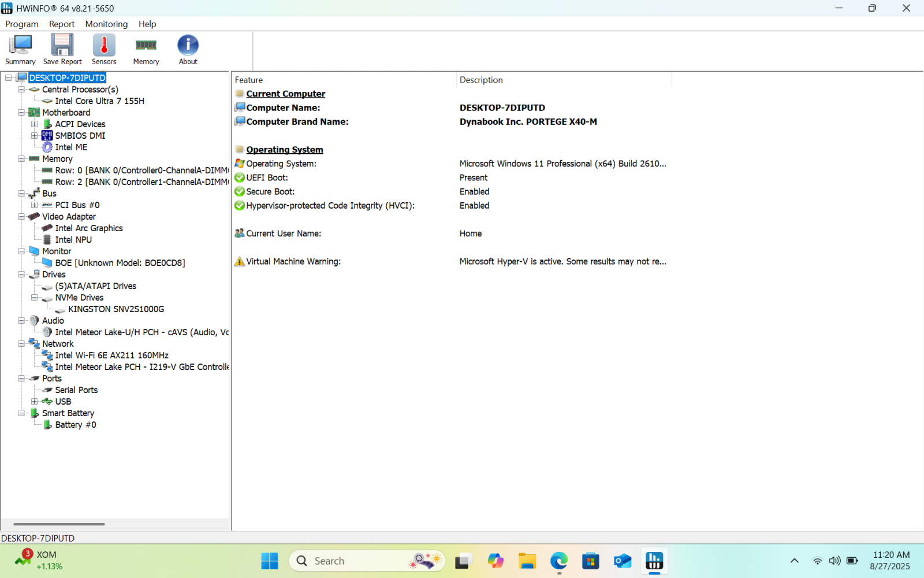The image size is (924, 578).
Task: Select Intel I219-V GbE Controller entry
Action: 141,366
